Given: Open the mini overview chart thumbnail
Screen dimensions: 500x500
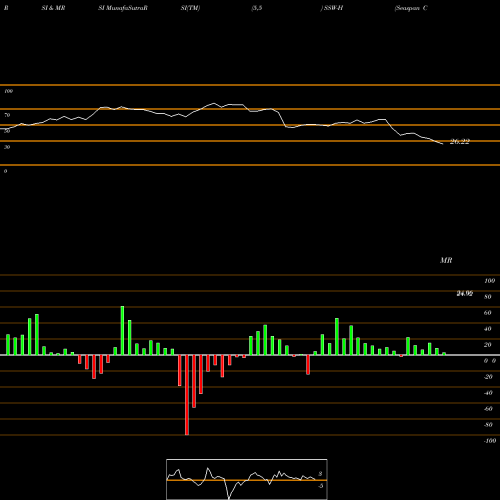Looking at the screenshot, I should 247,479.
